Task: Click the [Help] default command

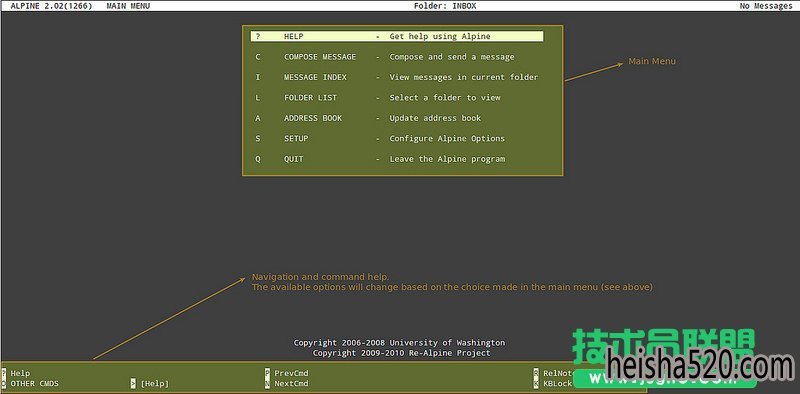Action: tap(155, 384)
